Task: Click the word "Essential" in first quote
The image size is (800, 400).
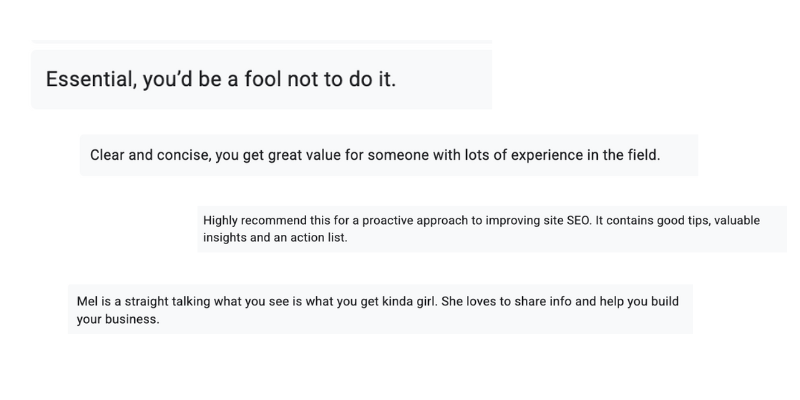Action: point(89,79)
